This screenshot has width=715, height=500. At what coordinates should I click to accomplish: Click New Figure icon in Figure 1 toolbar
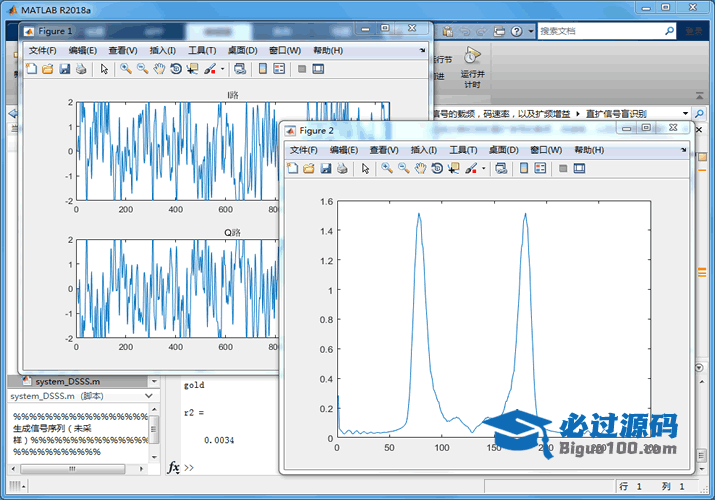pos(31,69)
